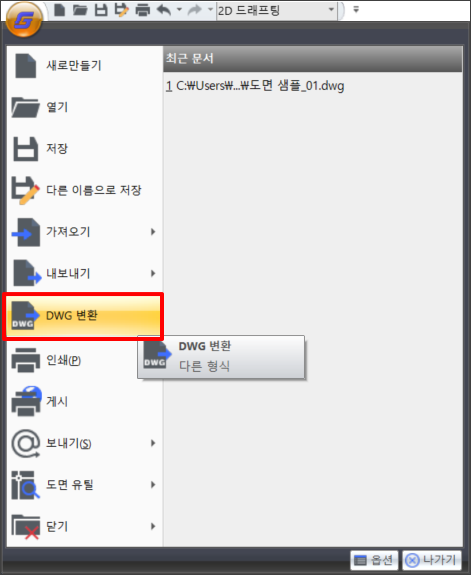Open the quick access toolbar customize arrow
471x575 pixels.
tap(356, 10)
